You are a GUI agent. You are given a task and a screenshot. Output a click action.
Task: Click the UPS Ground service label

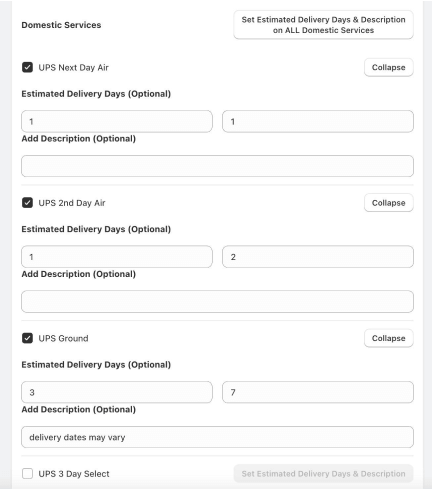pyautogui.click(x=63, y=338)
